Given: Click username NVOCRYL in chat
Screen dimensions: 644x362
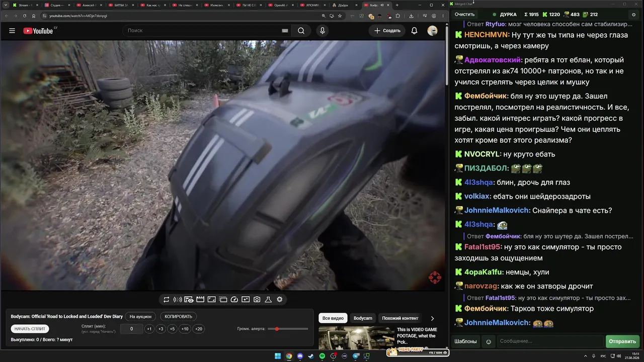Looking at the screenshot, I should 482,154.
